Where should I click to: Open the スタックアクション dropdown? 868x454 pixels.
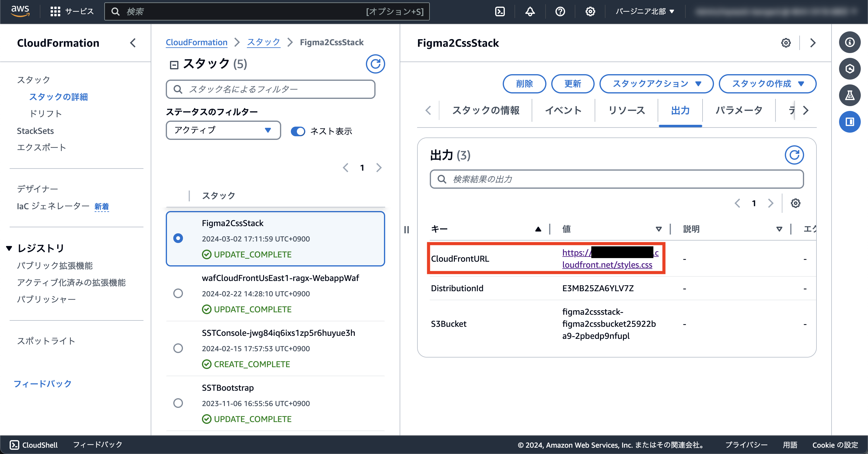(x=656, y=84)
